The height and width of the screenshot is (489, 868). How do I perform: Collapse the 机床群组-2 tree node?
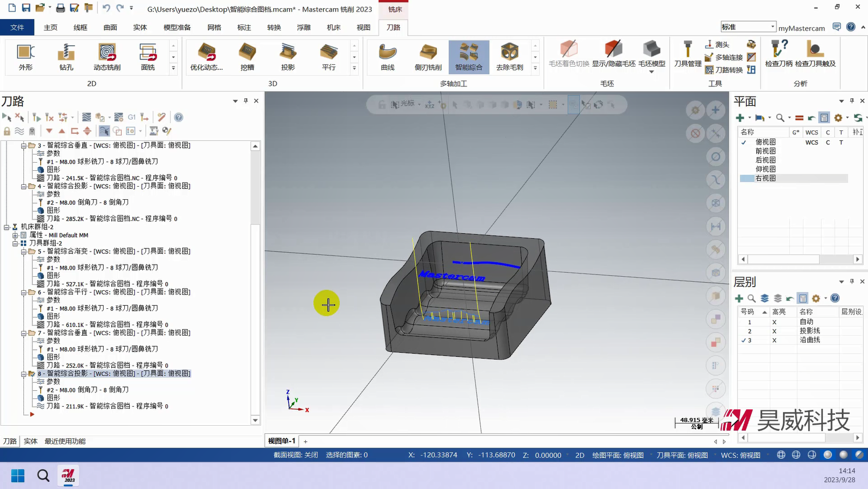7,227
